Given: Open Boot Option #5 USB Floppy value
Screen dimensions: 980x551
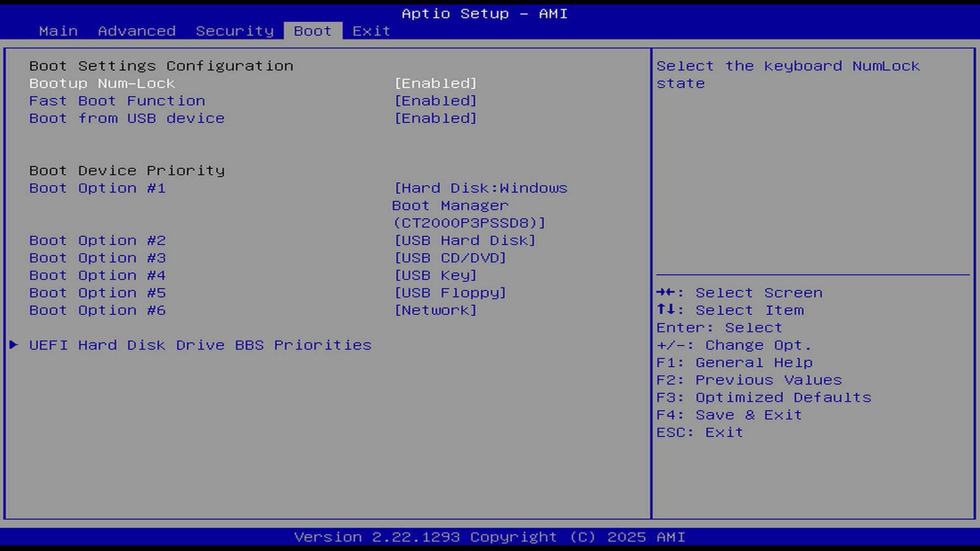Looking at the screenshot, I should click(450, 293).
